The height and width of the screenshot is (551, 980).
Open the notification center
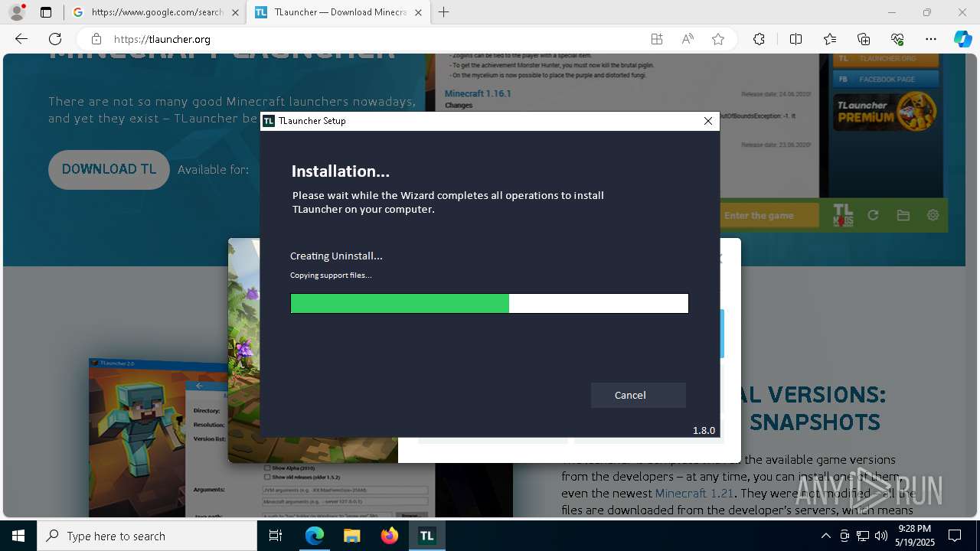(x=955, y=536)
